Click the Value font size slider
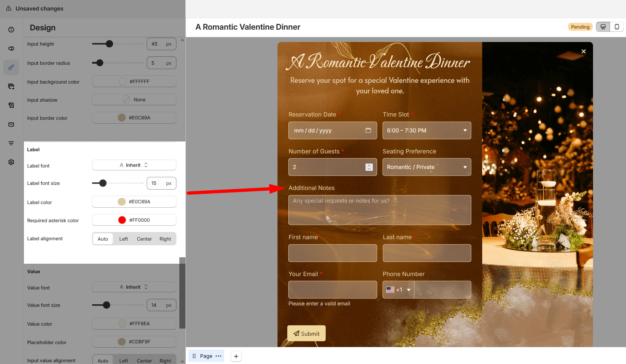The width and height of the screenshot is (626, 364). (x=118, y=305)
